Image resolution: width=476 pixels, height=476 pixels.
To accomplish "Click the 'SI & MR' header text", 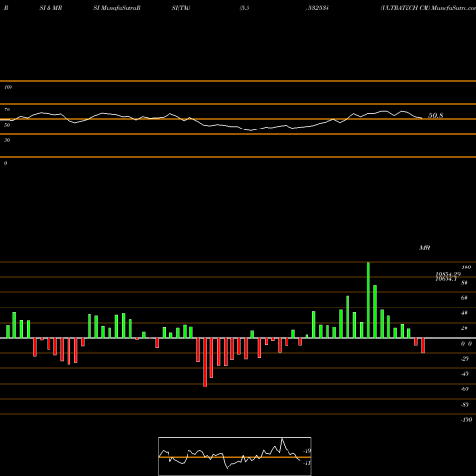I will [50, 8].
